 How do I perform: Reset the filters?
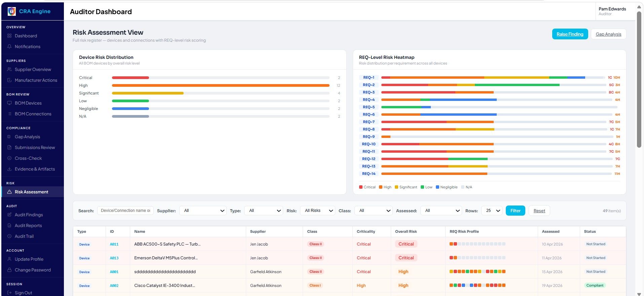[x=539, y=211]
